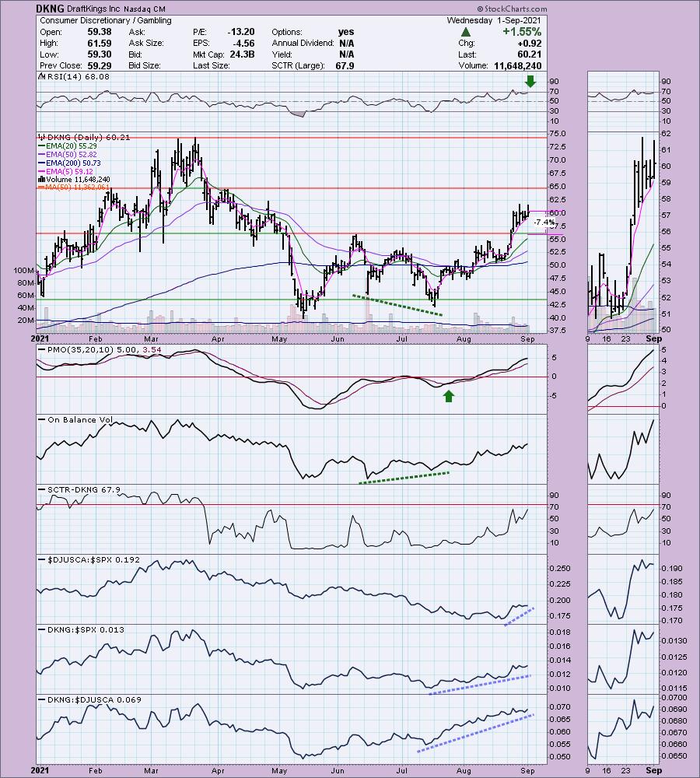The width and height of the screenshot is (700, 778).
Task: Click the DKNG ticker symbol in the title
Action: tap(50, 9)
